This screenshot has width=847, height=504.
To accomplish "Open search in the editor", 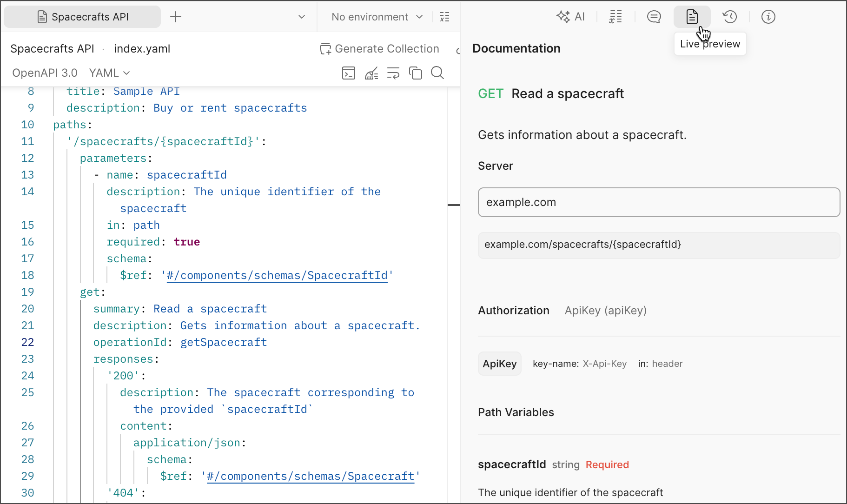I will click(x=437, y=73).
